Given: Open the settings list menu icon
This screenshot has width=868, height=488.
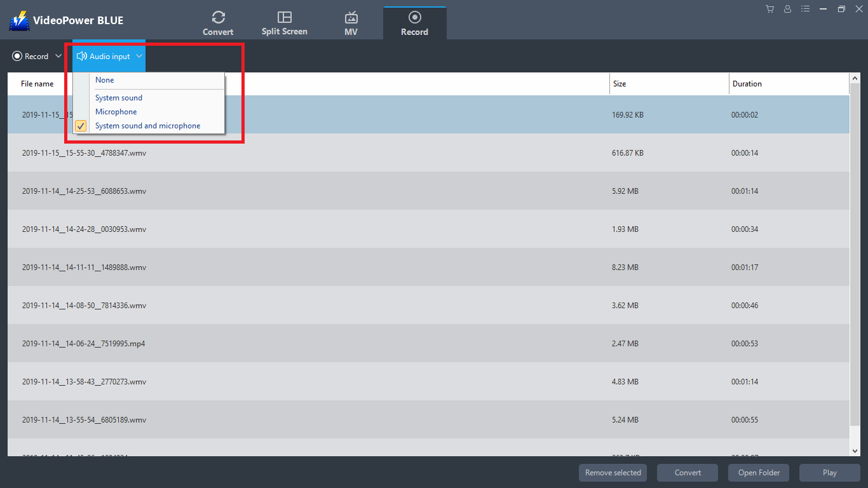Looking at the screenshot, I should [805, 9].
